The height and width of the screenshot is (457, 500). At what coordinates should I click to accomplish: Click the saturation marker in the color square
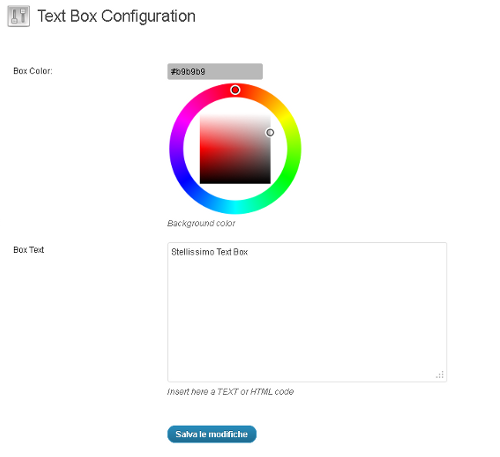(270, 133)
